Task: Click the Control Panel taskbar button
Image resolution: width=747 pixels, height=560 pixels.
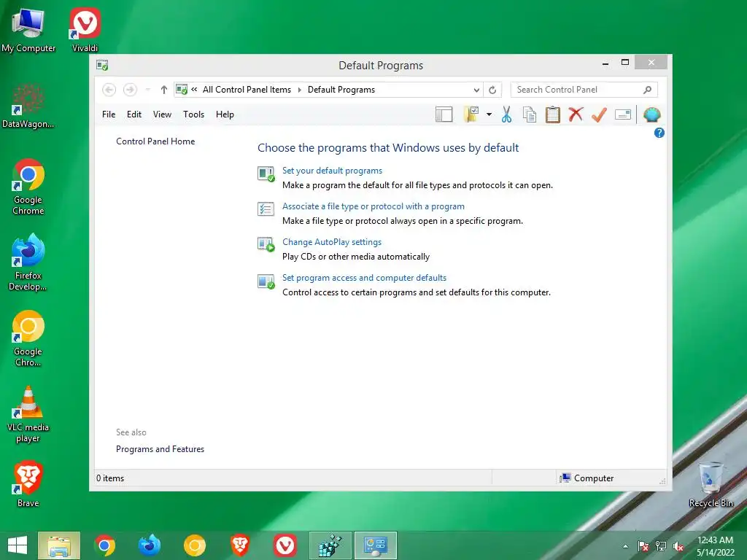Action: (376, 545)
